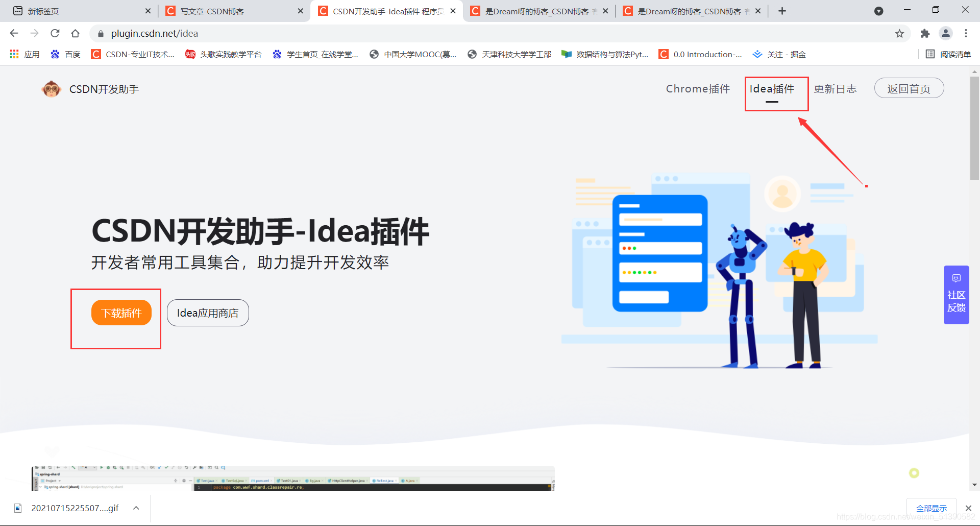Bookmark this page with the star icon
Image resolution: width=980 pixels, height=526 pixels.
899,33
